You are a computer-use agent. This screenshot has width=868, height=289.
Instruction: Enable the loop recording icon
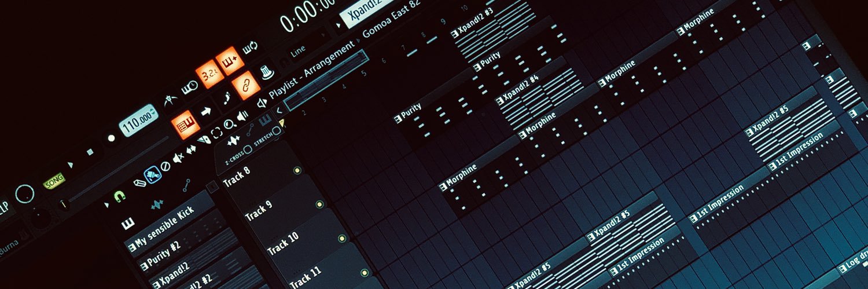tap(250, 48)
